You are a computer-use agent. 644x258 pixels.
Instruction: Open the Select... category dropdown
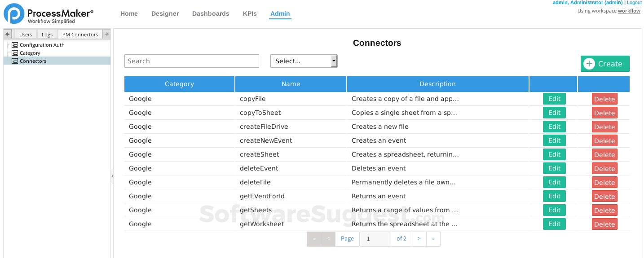point(304,61)
